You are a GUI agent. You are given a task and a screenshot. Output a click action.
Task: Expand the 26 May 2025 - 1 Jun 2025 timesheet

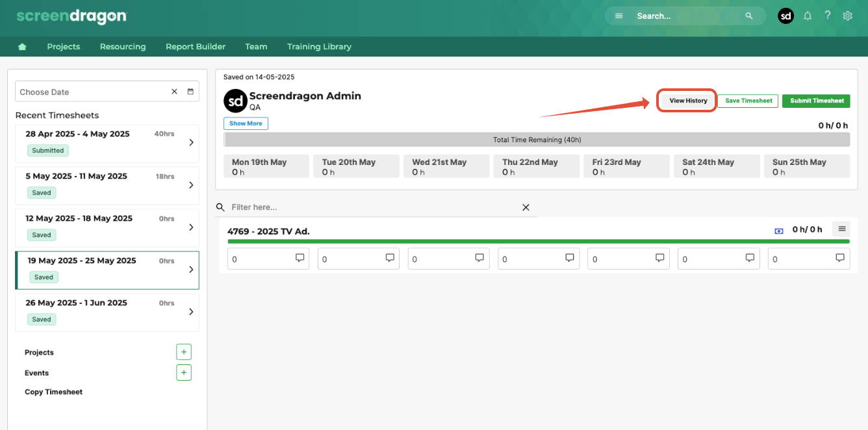point(191,312)
